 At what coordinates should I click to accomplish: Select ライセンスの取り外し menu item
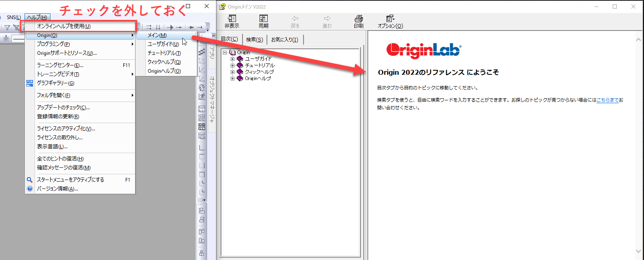click(x=80, y=137)
